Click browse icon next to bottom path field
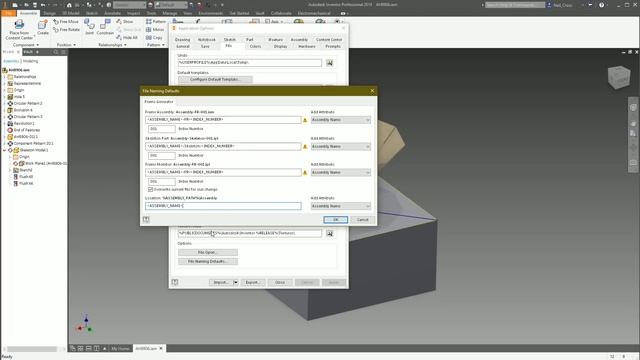Screen dimensions: 640x360 click(x=329, y=233)
